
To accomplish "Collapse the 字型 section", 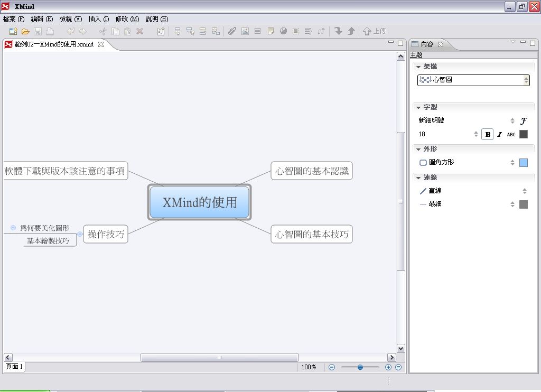I will click(x=418, y=108).
